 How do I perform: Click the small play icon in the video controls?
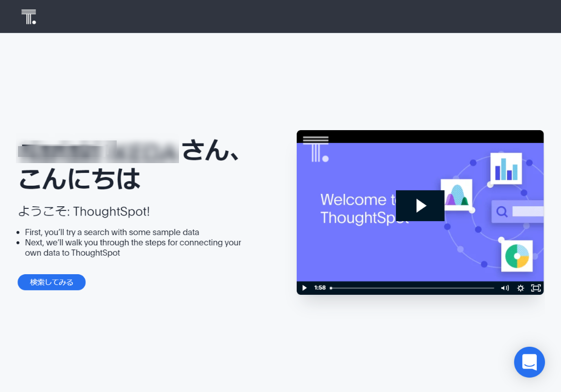pos(304,288)
